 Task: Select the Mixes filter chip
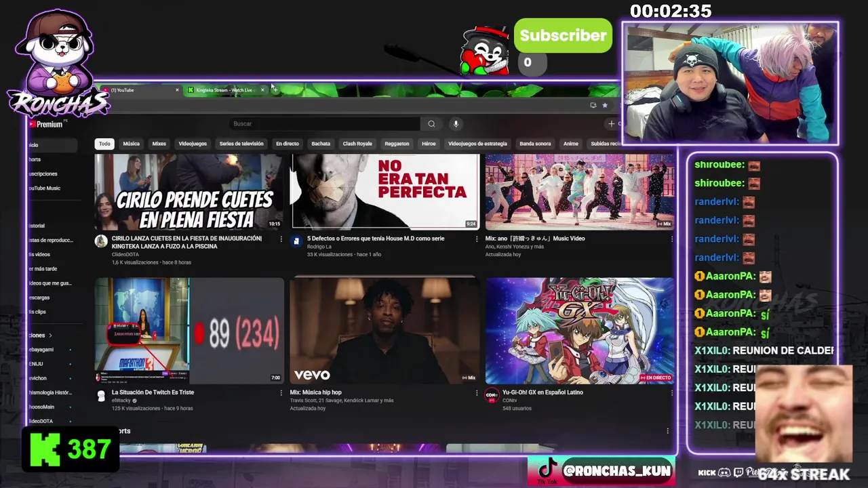(159, 144)
